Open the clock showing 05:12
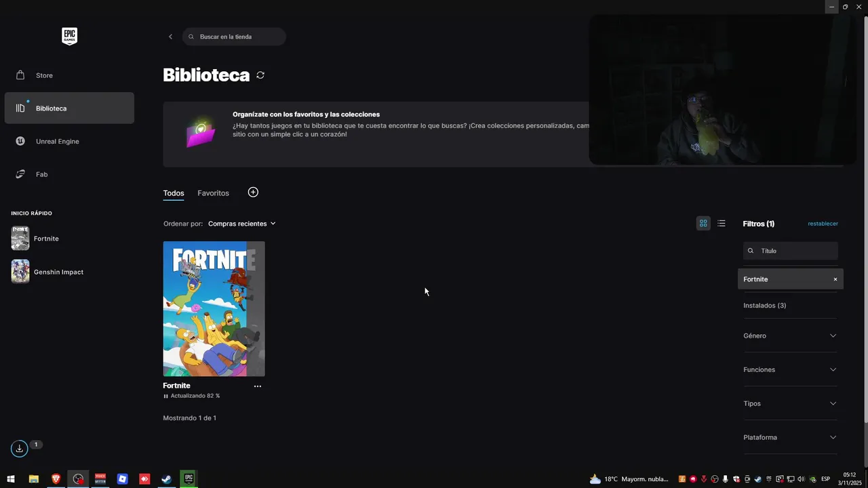 850,479
